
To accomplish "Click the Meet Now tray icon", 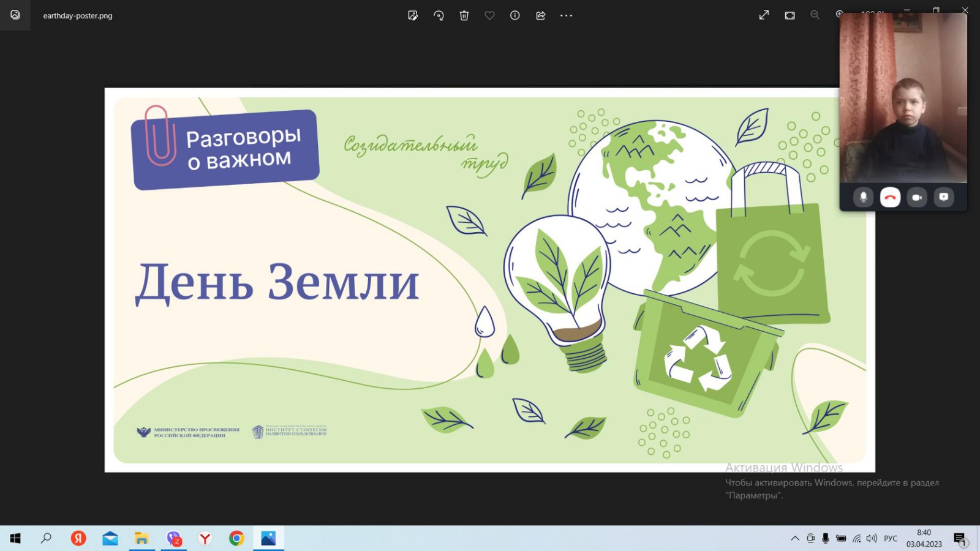I will (x=810, y=538).
